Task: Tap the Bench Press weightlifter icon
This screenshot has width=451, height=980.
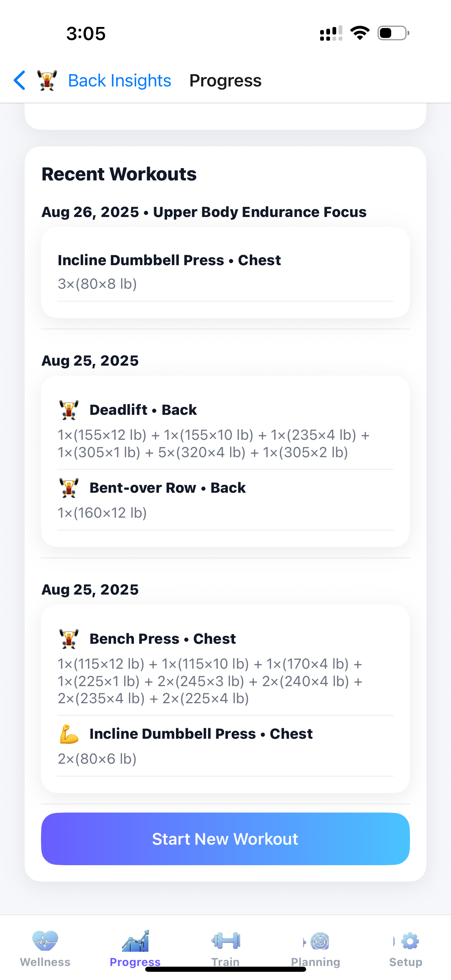Action: (x=69, y=639)
